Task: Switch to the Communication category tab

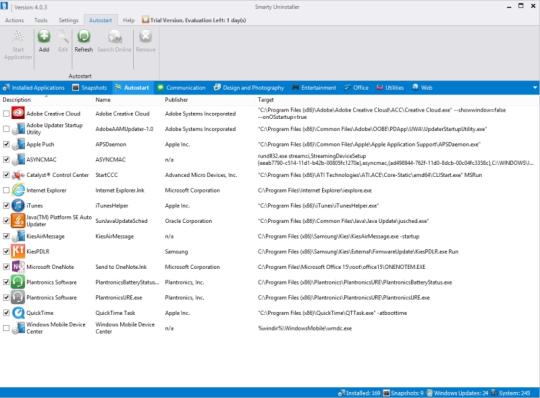Action: click(181, 88)
